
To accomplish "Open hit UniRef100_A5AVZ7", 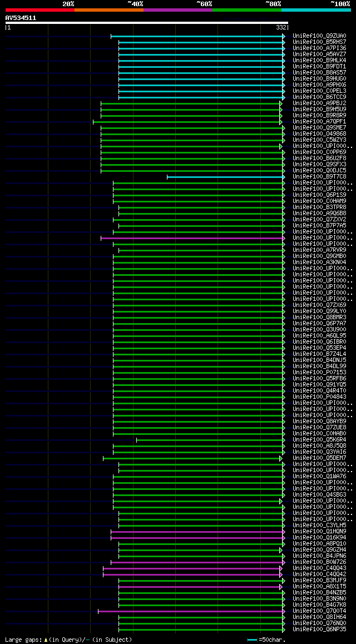I will click(319, 55).
